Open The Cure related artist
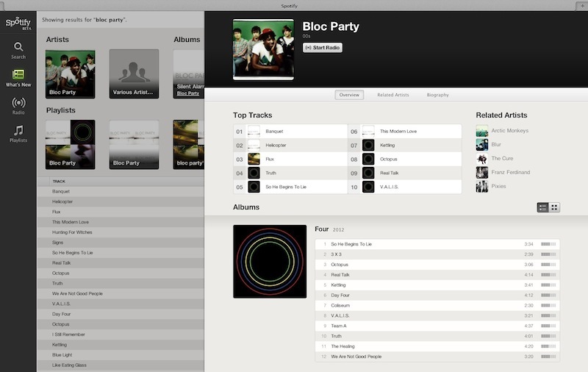 coord(502,158)
